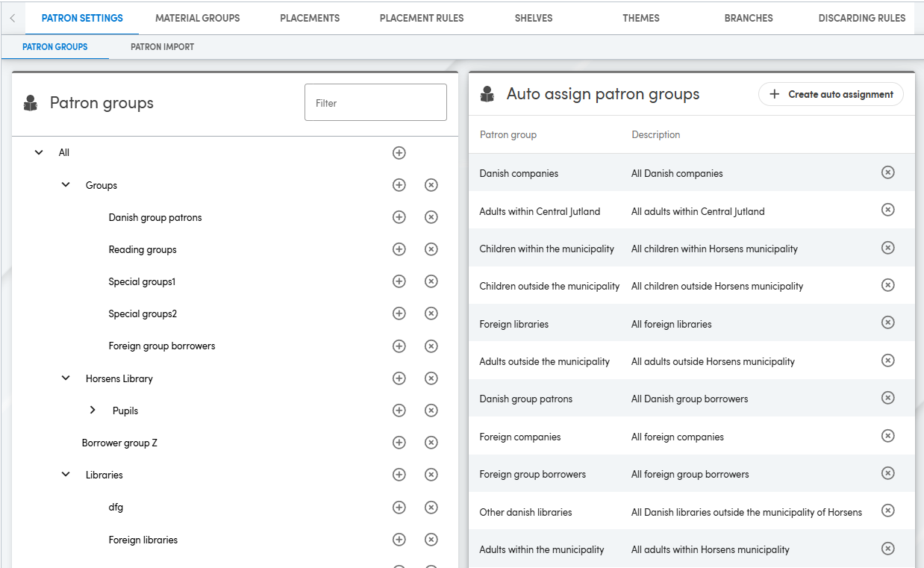
Task: Open the Material Groups tab
Action: pos(198,18)
